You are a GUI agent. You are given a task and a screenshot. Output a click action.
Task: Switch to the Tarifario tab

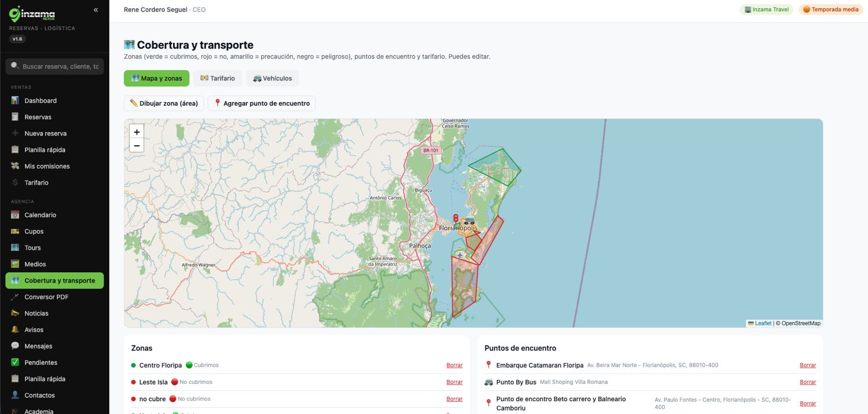click(218, 78)
